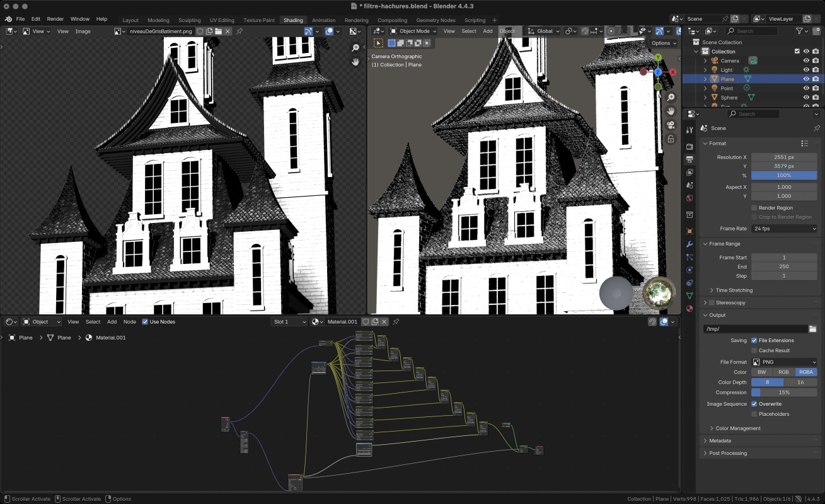Toggle File Extensions checkbox
Screen dimensions: 825x504
pos(754,340)
